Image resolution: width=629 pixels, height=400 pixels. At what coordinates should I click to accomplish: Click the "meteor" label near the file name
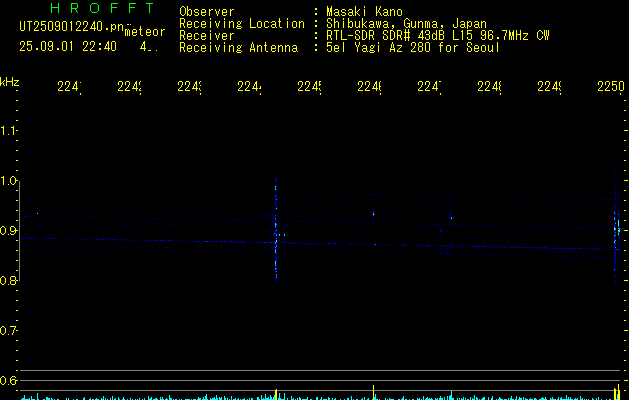pos(145,32)
